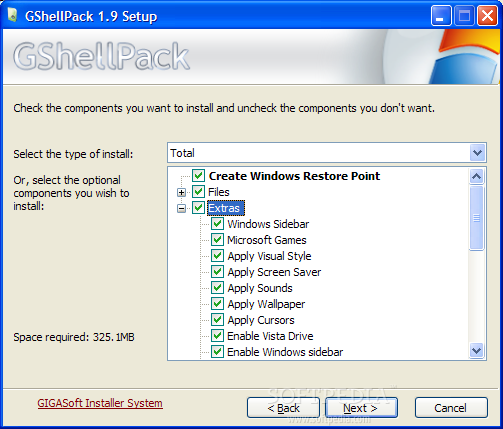Select the Apply Wallpaper item text

tap(266, 304)
